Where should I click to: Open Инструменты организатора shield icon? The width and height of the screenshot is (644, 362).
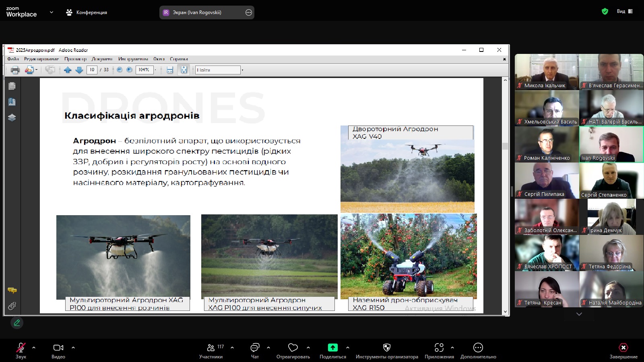[x=387, y=348]
